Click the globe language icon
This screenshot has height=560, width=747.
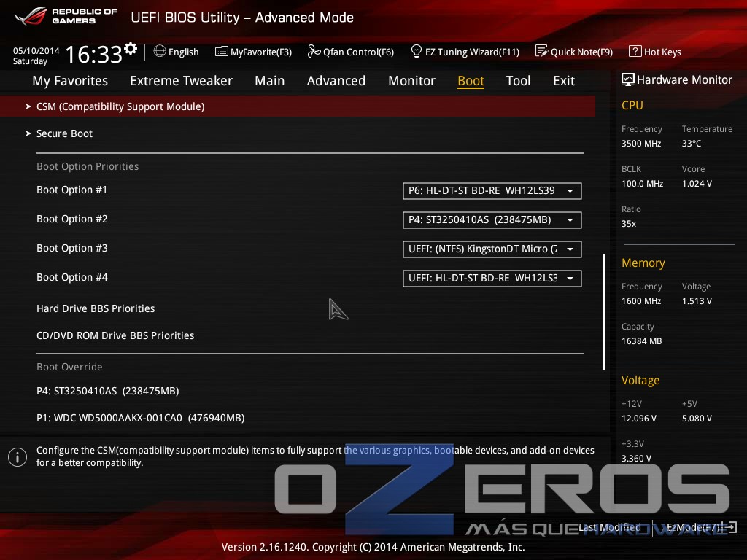pos(160,51)
